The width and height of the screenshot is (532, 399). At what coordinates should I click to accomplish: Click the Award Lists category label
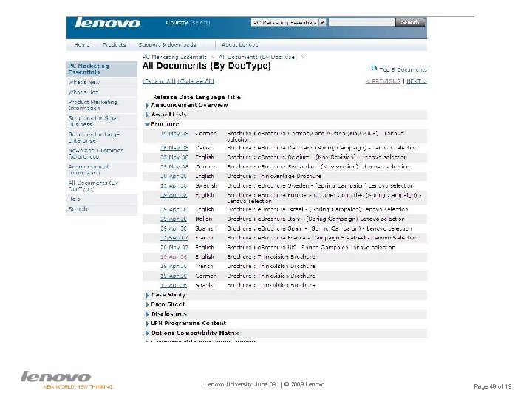point(168,115)
